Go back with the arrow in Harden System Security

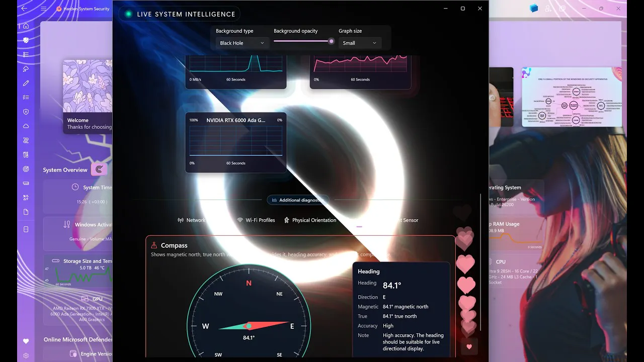click(24, 9)
